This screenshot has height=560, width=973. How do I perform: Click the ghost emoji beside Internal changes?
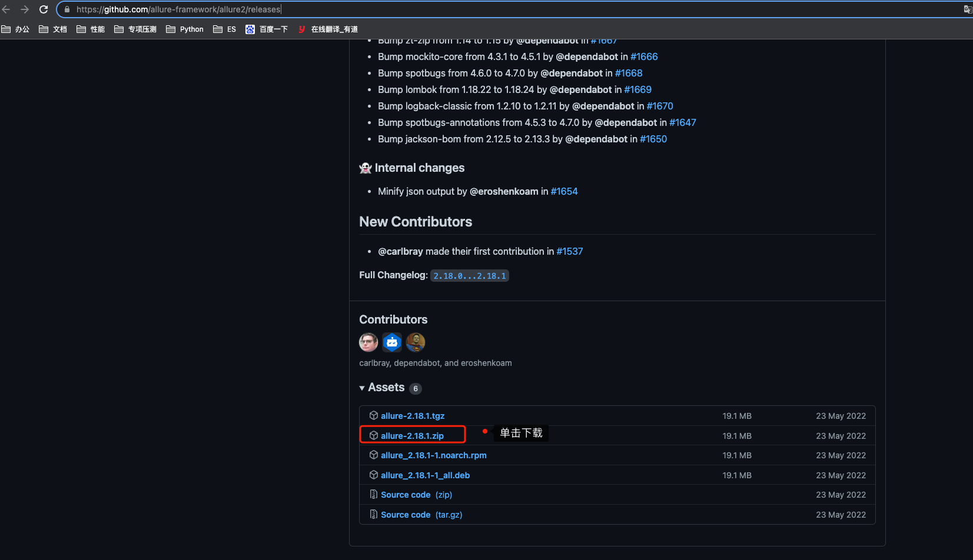coord(366,168)
